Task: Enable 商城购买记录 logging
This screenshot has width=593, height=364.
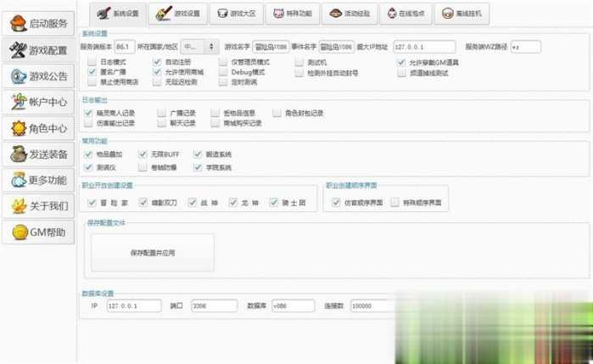Action: point(215,123)
